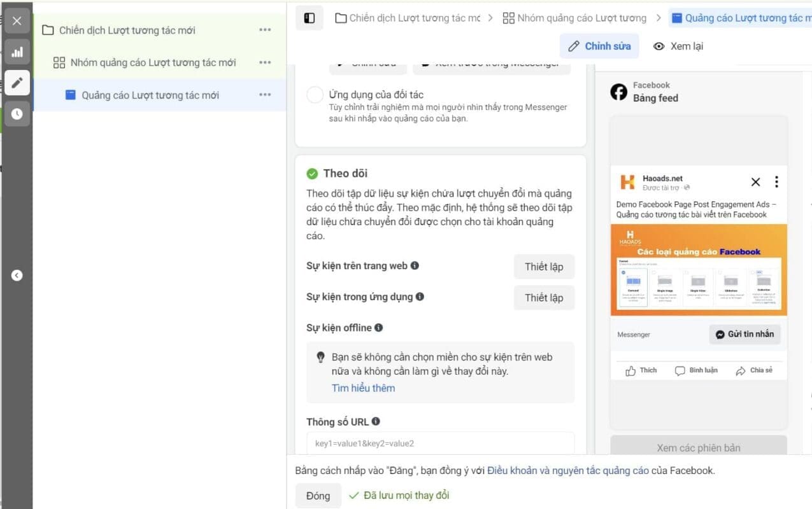Select the Ứng dụng của đối tác radio button
Viewport: 812px width, 509px height.
coord(315,95)
